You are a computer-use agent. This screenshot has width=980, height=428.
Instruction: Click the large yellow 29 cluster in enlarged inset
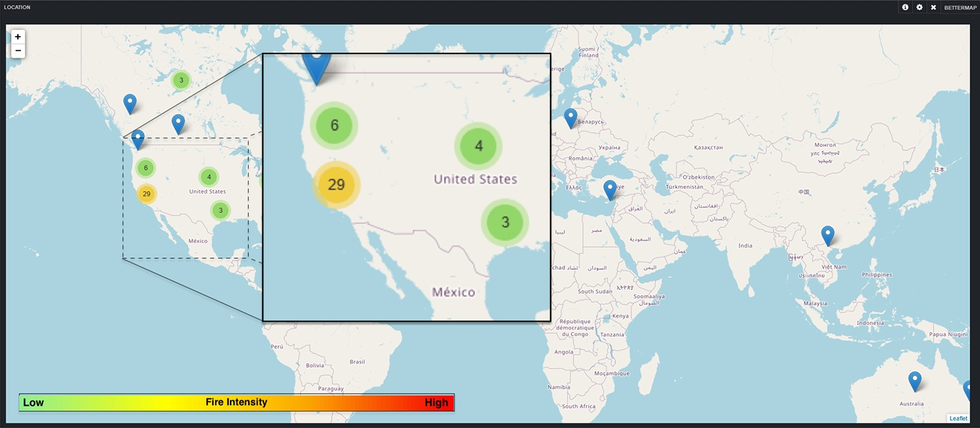pos(336,185)
